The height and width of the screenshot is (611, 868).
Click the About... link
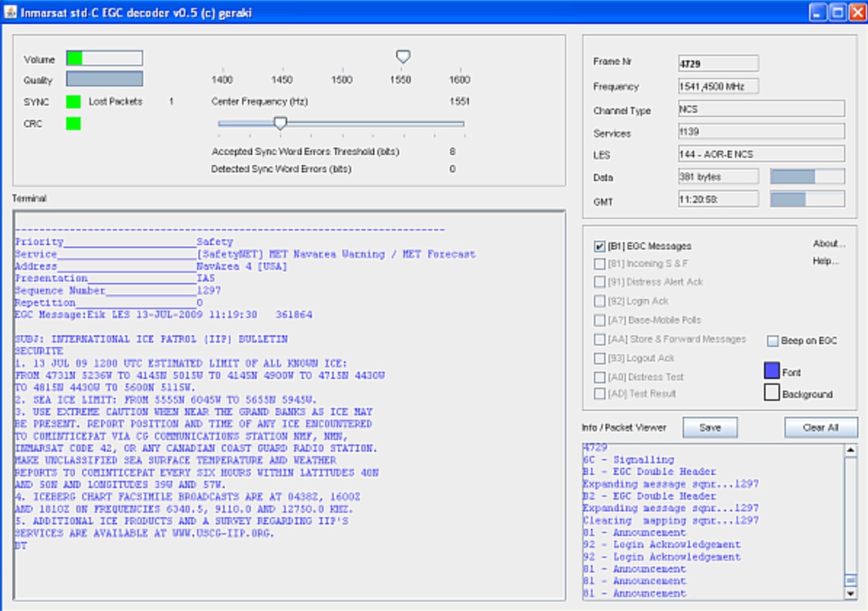click(829, 244)
